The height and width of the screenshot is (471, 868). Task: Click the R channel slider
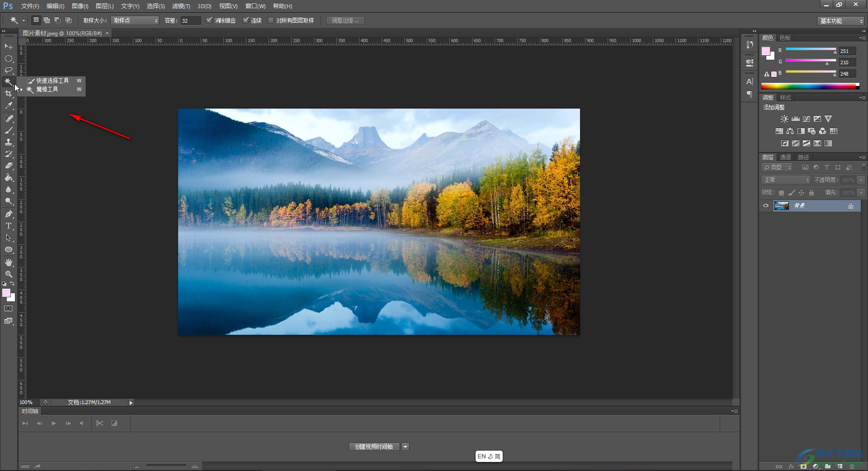pos(811,49)
